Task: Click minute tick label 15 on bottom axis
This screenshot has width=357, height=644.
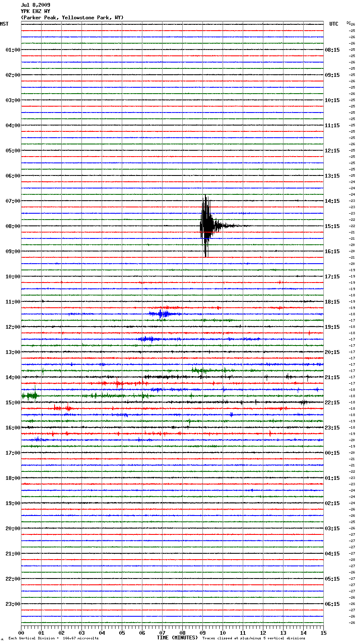Action: 323,633
